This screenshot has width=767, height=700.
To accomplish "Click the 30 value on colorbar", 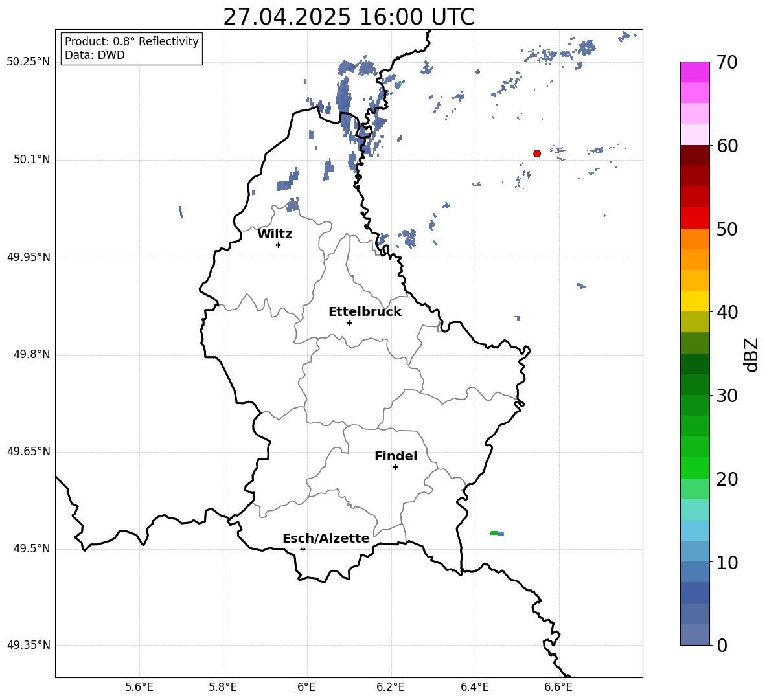I will pos(727,396).
